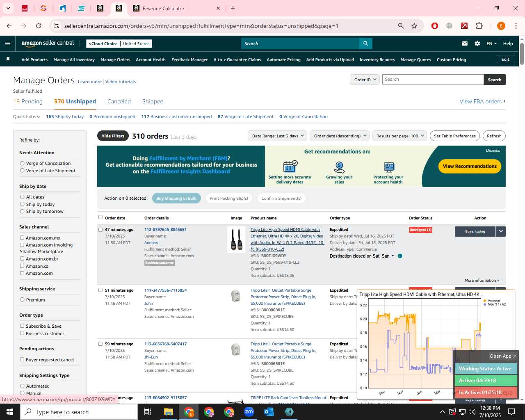Image resolution: width=525 pixels, height=420 pixels.
Task: Open new browser tab with plus
Action: click(233, 8)
